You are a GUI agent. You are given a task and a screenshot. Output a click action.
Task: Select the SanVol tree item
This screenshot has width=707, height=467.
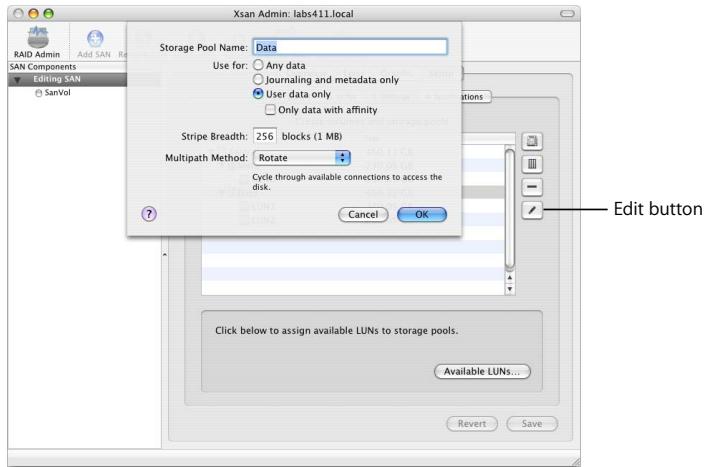coord(57,93)
